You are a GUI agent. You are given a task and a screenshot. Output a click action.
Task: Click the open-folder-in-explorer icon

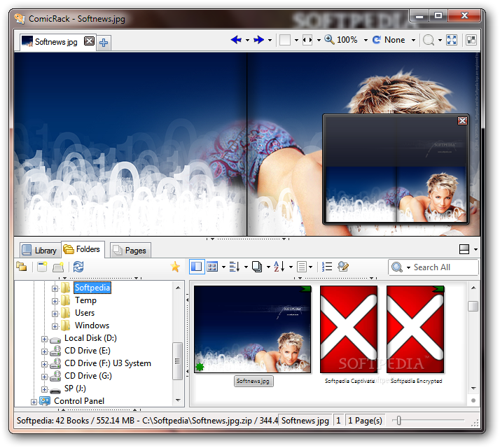tap(58, 267)
